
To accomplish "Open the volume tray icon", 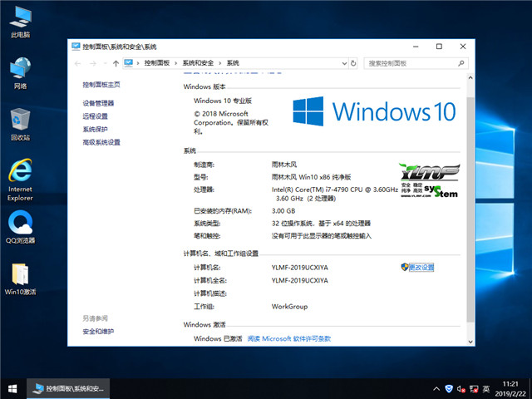I will coord(461,389).
